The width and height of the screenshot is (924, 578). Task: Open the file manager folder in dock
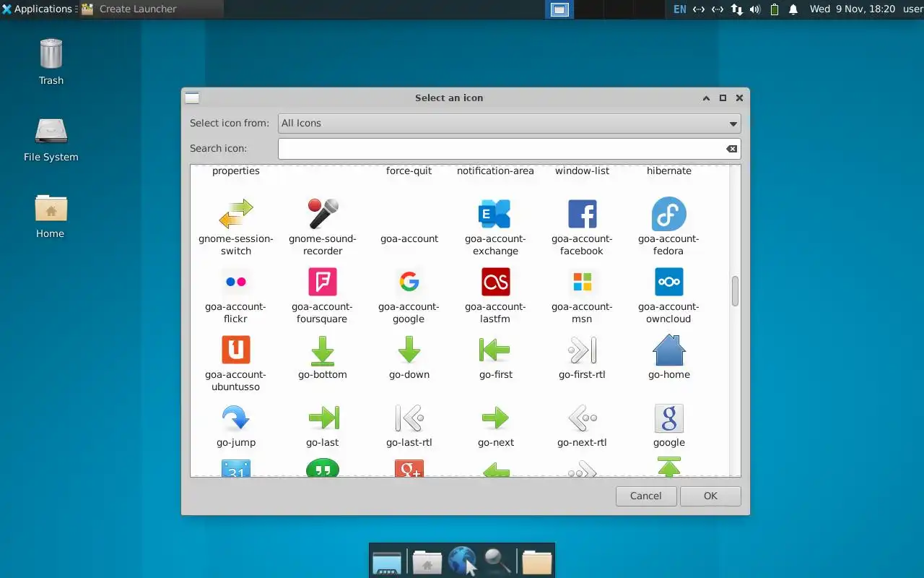[536, 561]
